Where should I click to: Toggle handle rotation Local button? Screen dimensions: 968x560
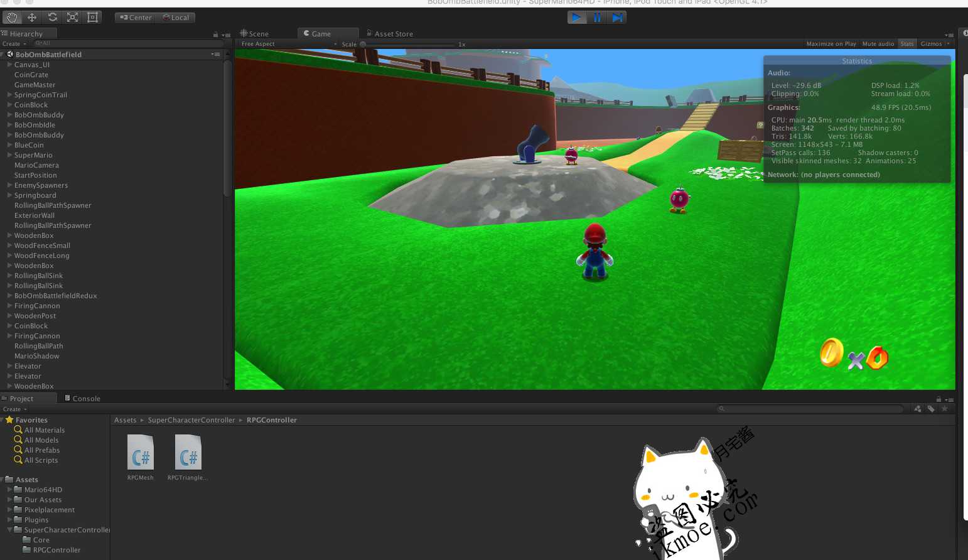click(x=176, y=18)
